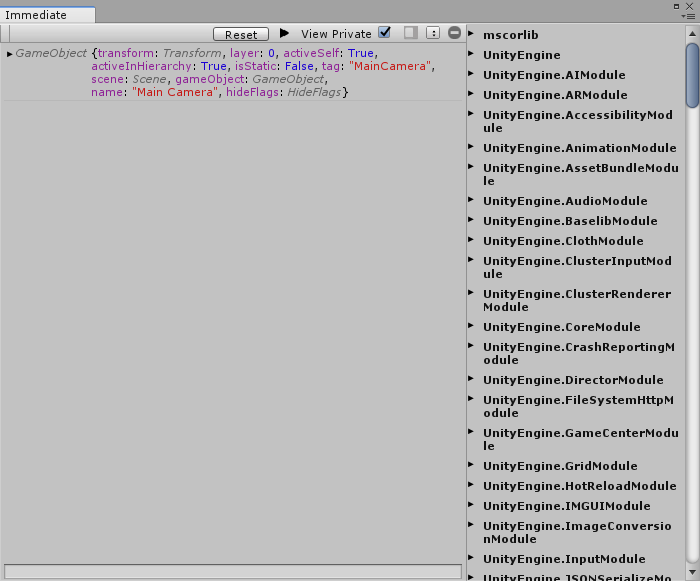Open the window options menu icon

coord(690,16)
